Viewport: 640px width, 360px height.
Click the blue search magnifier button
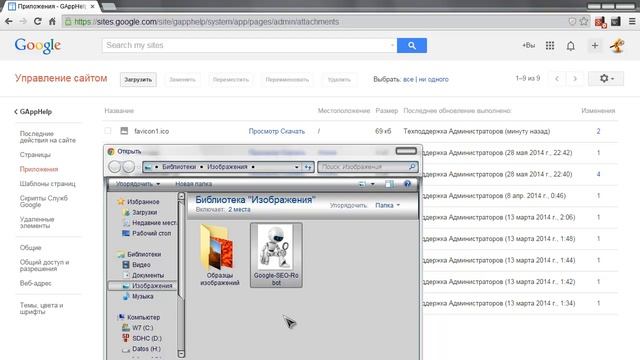click(412, 45)
